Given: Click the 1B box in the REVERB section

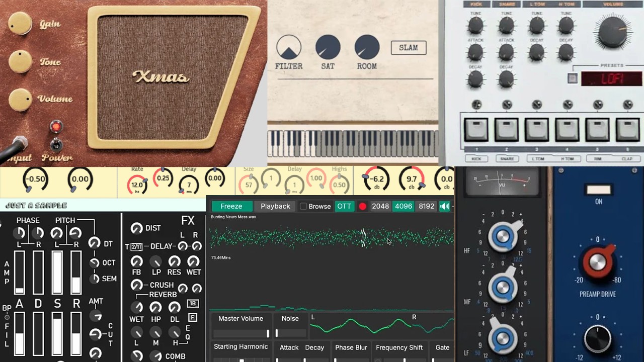Looking at the screenshot, I should point(192,304).
